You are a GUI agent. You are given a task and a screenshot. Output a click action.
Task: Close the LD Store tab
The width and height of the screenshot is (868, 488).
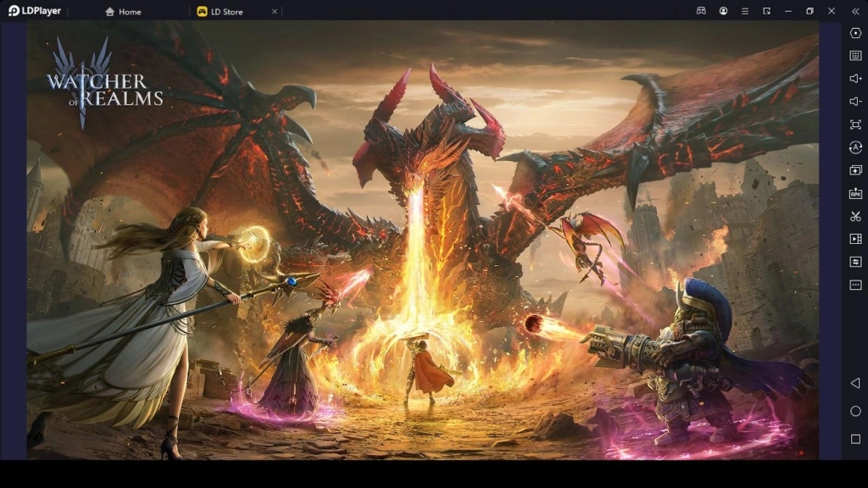click(274, 12)
